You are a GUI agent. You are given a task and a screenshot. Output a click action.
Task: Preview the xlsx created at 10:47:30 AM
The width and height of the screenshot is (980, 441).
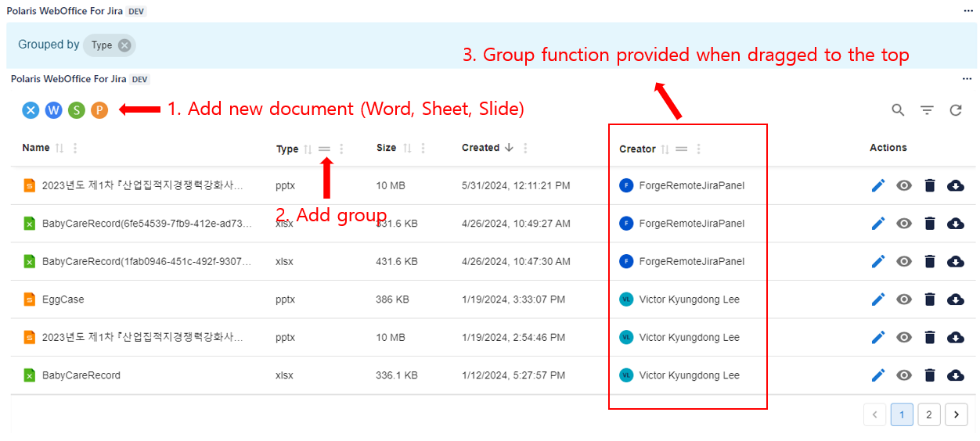[904, 261]
